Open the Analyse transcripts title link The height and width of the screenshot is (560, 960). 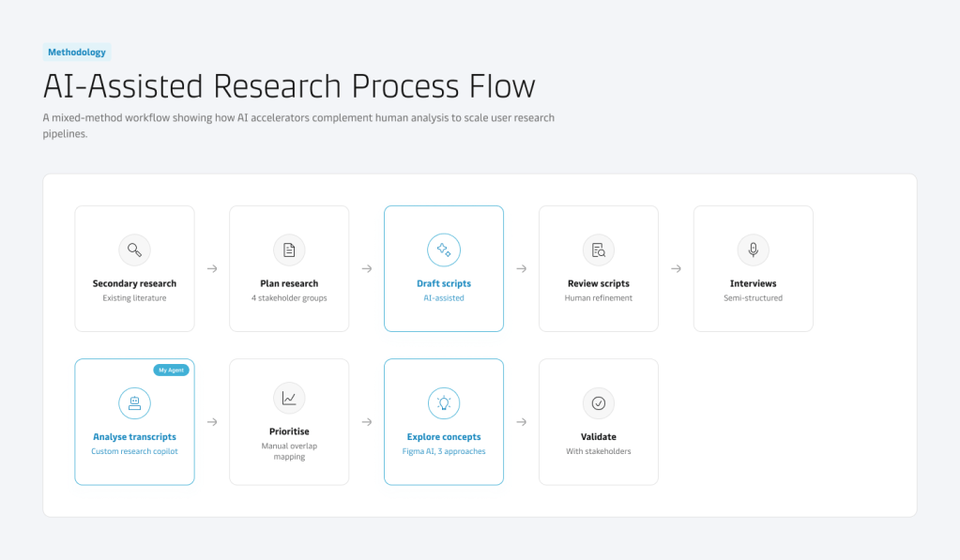[x=135, y=436]
